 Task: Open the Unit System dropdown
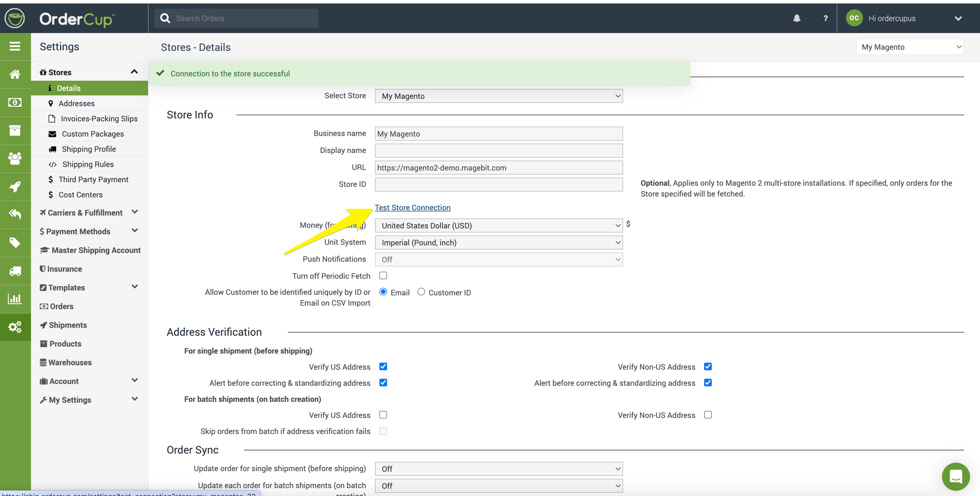[x=498, y=242]
